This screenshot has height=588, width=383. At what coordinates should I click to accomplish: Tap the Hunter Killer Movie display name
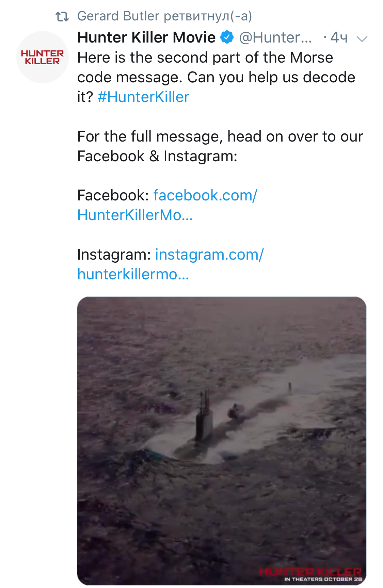146,37
